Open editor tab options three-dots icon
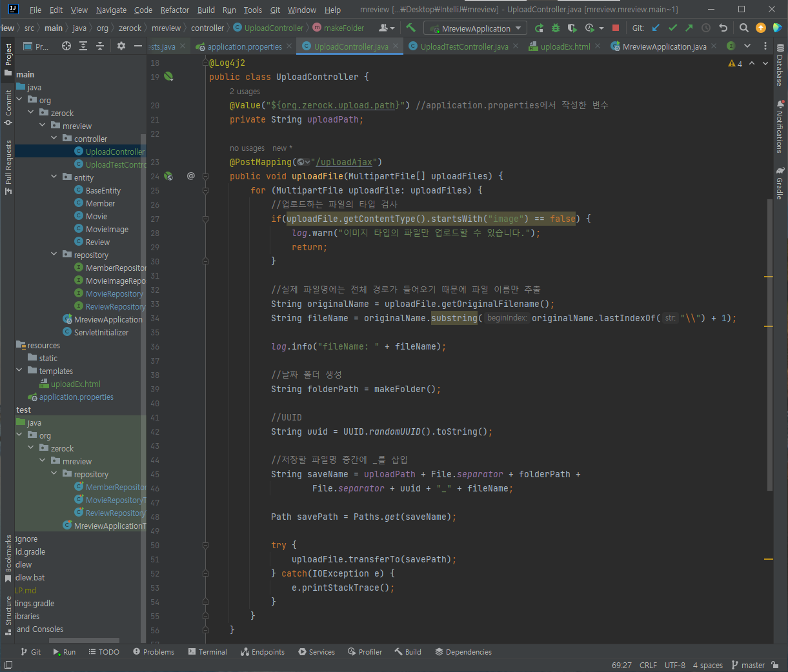Viewport: 788px width, 672px height. (x=765, y=46)
